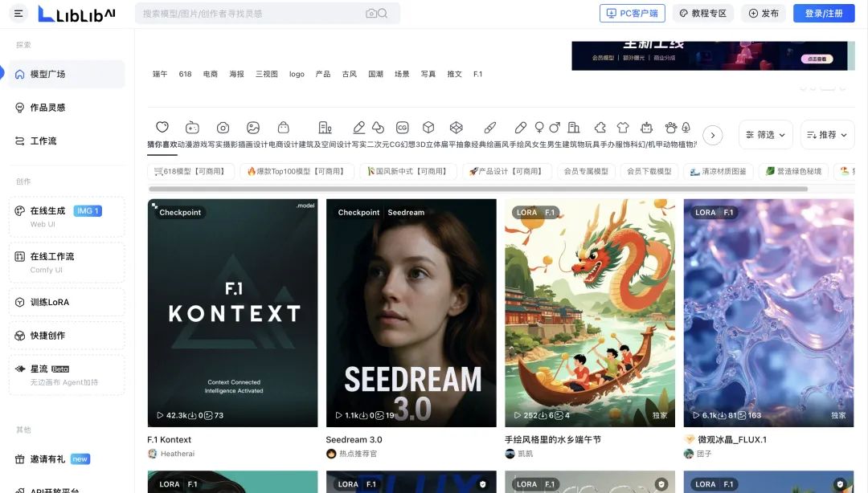Click the 登录/注册 button
The width and height of the screenshot is (868, 493).
(x=824, y=14)
